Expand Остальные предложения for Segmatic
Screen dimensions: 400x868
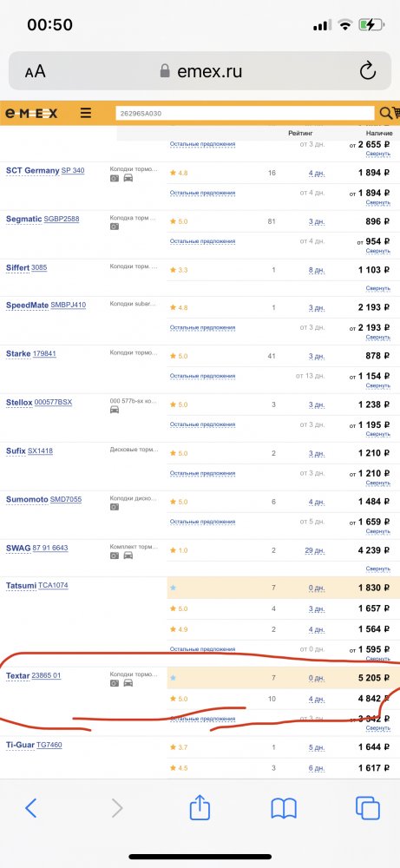tap(202, 241)
